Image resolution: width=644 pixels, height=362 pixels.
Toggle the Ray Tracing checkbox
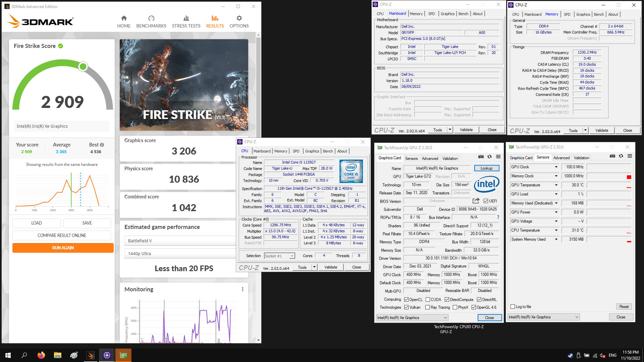tap(427, 307)
